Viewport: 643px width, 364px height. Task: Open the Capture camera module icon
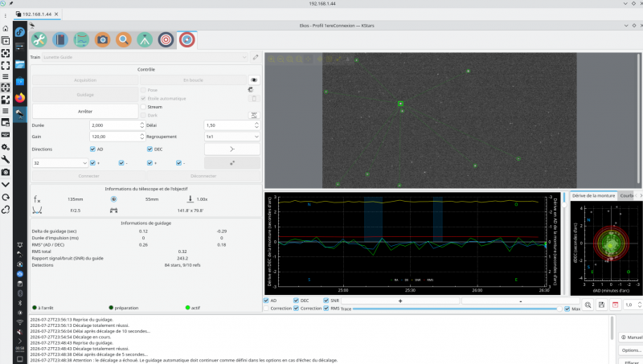(103, 39)
